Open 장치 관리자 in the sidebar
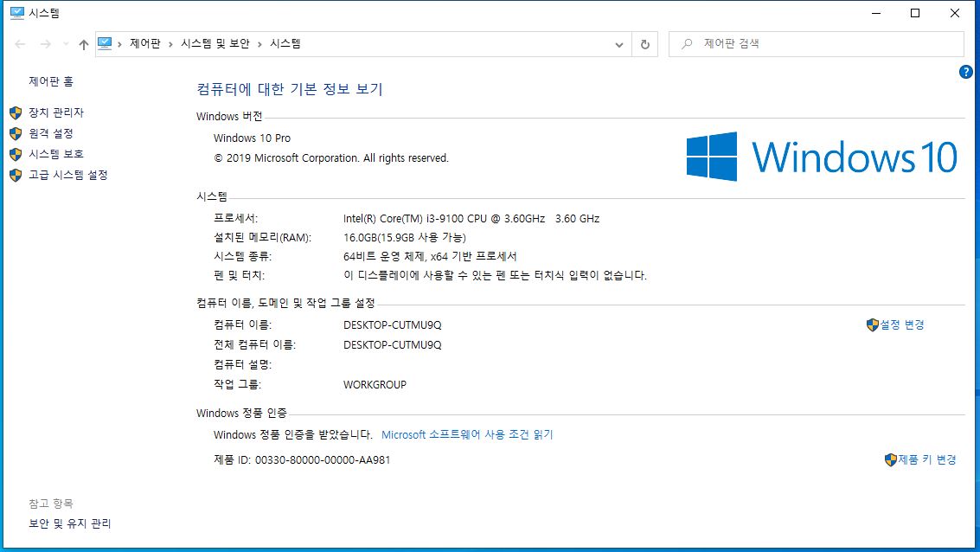Screen dimensions: 980x552 pos(55,112)
